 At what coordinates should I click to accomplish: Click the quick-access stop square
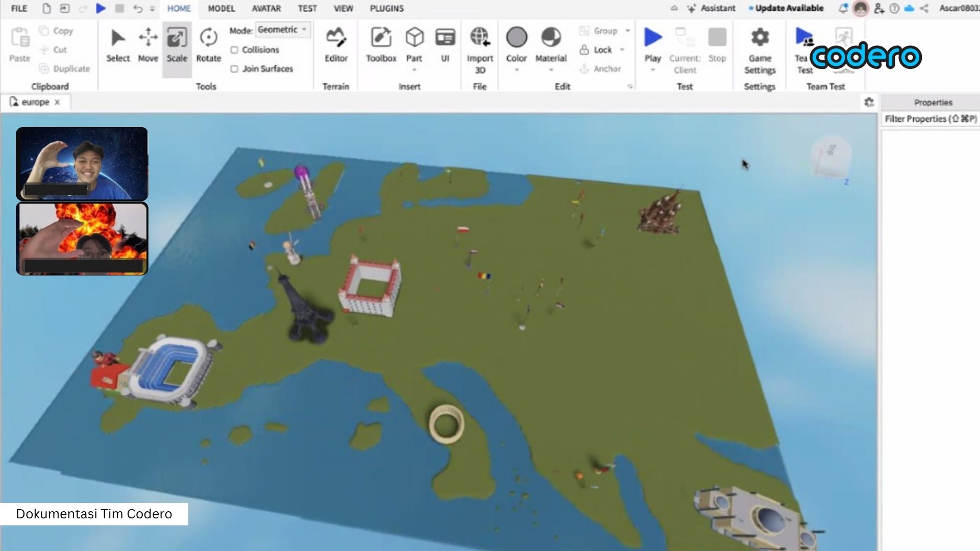tap(119, 9)
